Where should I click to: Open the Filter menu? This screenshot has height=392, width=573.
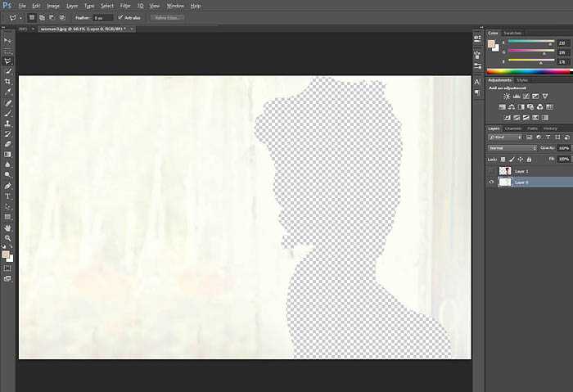125,6
